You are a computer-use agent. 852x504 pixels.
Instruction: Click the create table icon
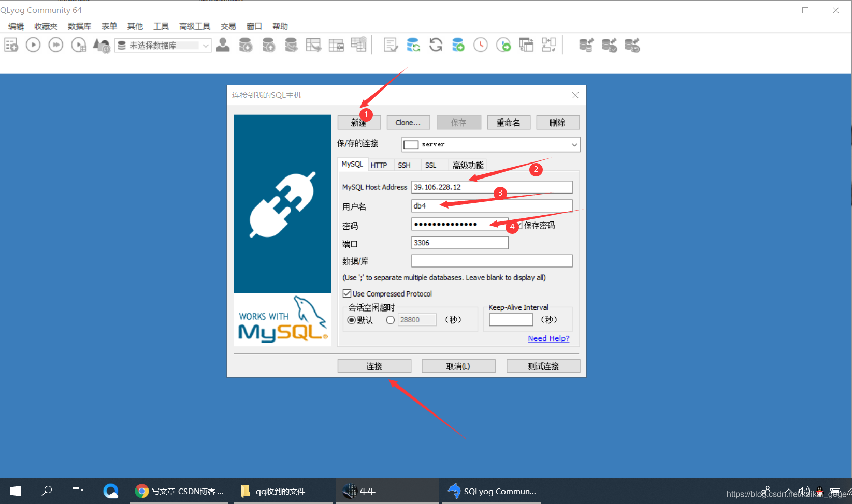coord(313,46)
